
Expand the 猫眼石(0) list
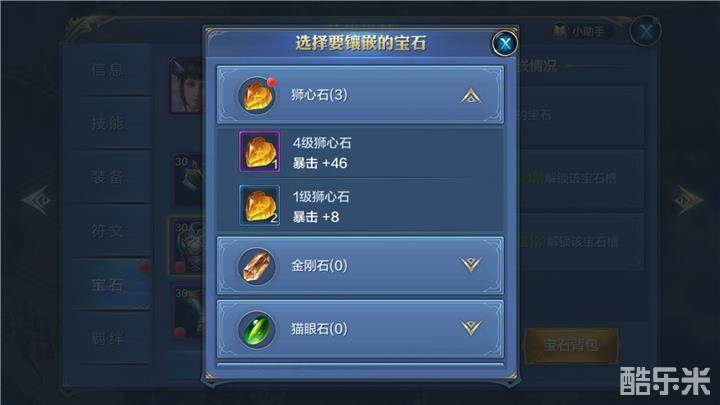click(x=471, y=328)
